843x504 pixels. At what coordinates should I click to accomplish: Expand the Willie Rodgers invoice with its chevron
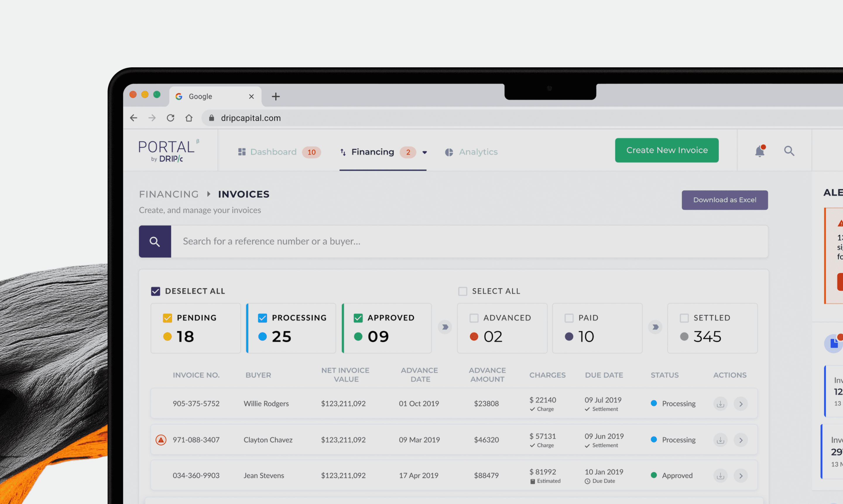(x=741, y=404)
